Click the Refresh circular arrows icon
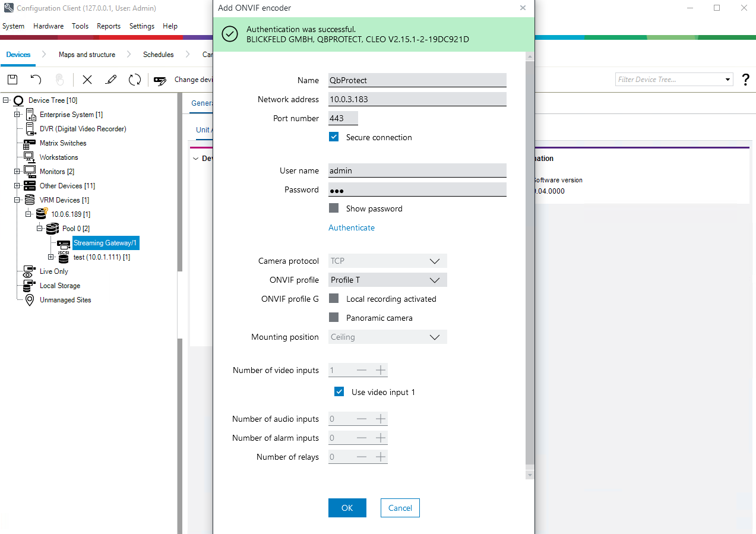The height and width of the screenshot is (534, 756). tap(135, 80)
